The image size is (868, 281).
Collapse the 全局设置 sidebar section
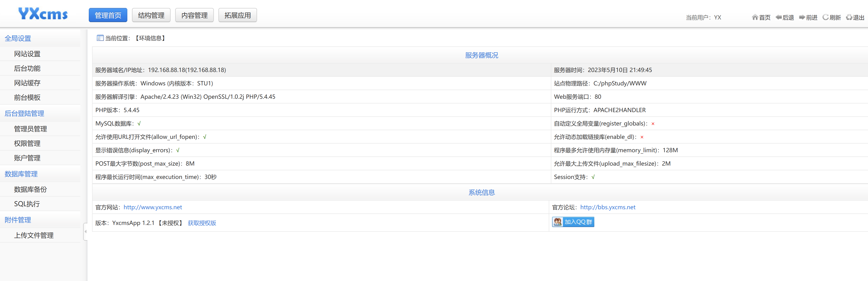pos(18,38)
